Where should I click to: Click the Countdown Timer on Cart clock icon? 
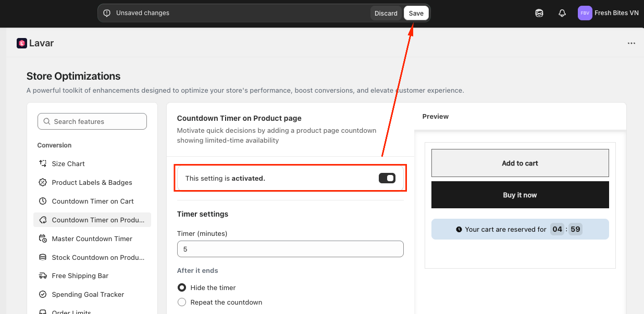(43, 201)
